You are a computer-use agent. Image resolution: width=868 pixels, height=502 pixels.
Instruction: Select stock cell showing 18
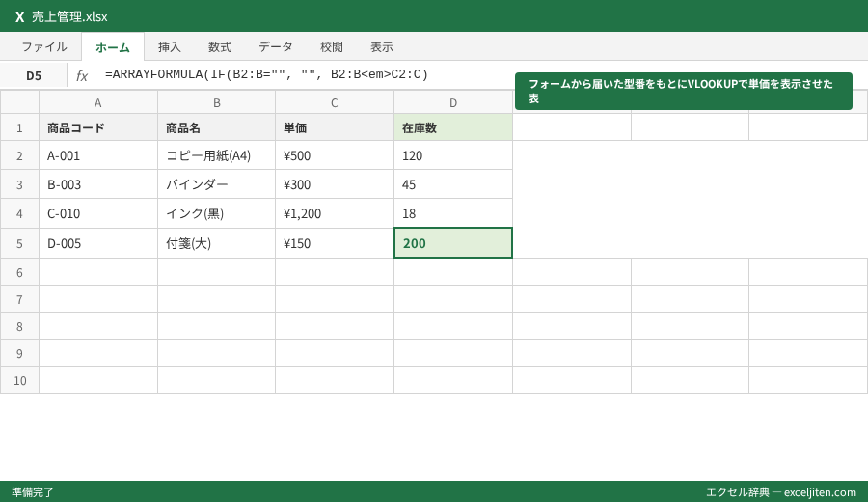point(453,214)
